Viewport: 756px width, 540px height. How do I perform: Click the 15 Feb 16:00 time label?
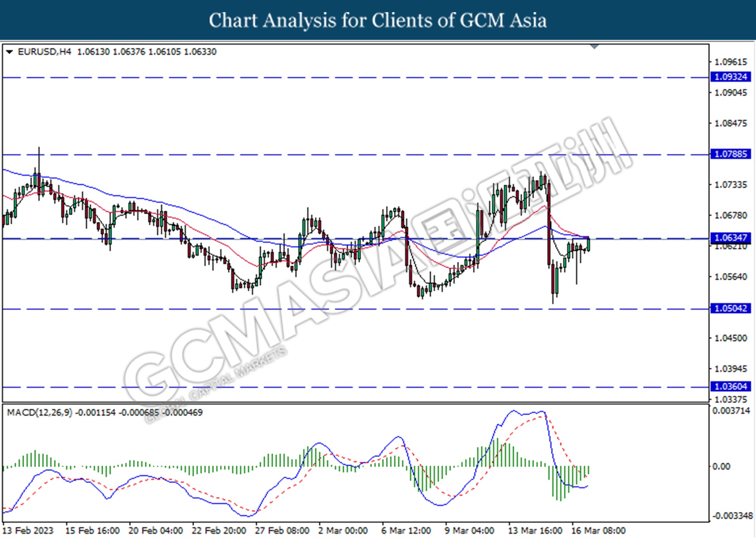coord(93,531)
